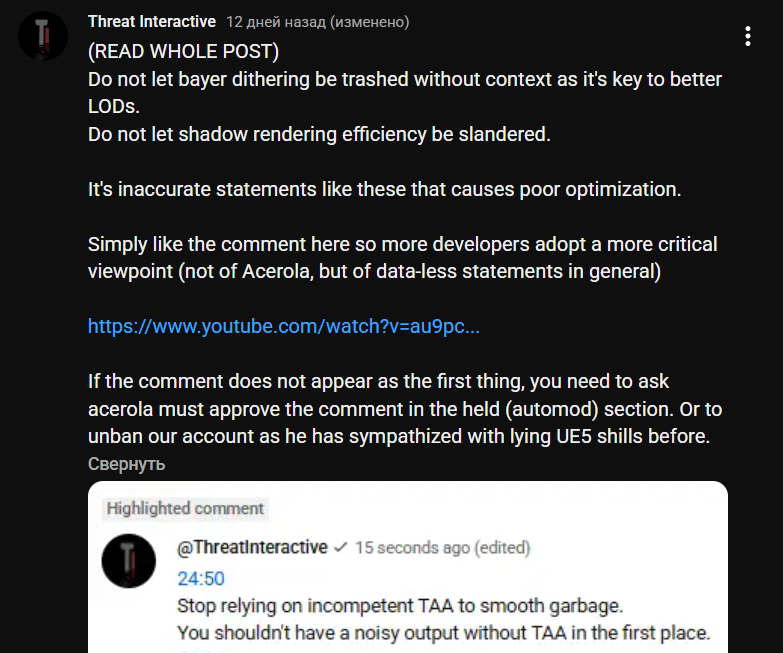Click the verified checkmark beside @ThreatInteractive

click(341, 547)
